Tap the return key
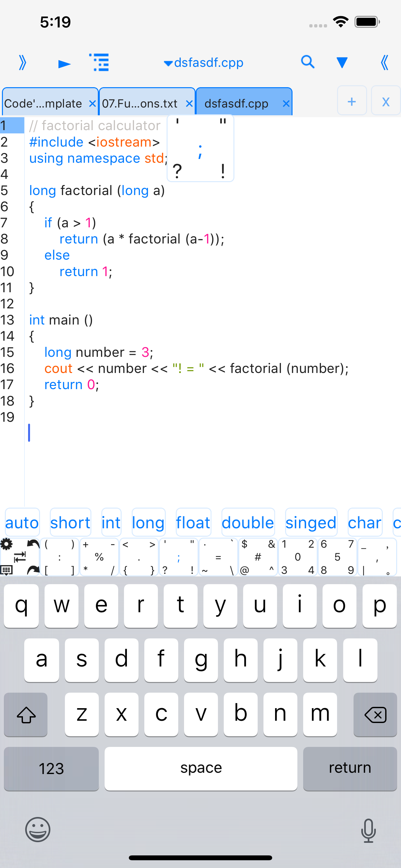 [350, 769]
